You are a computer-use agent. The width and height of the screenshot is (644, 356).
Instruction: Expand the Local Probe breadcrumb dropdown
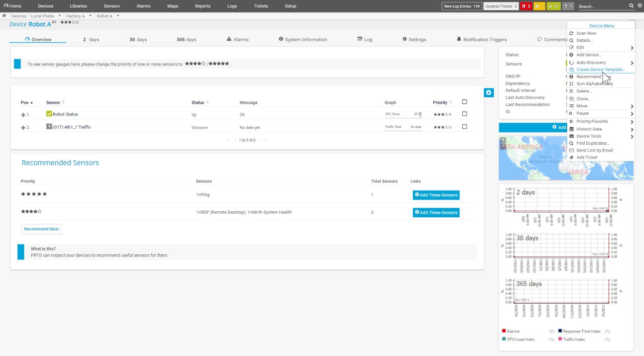tap(60, 16)
